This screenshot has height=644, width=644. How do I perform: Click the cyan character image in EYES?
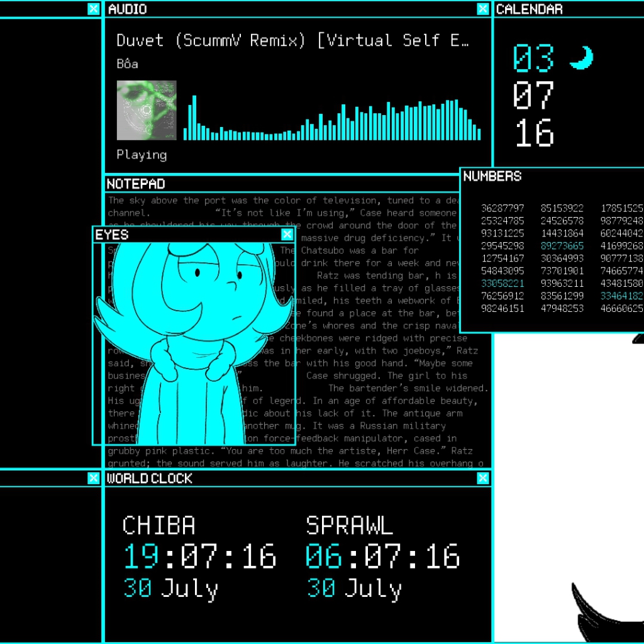[x=194, y=343]
